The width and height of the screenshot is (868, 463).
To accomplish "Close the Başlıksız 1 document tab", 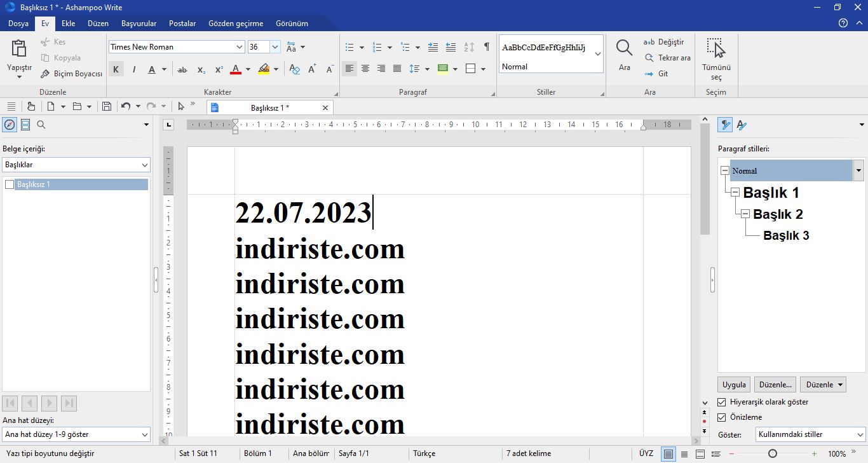I will pyautogui.click(x=326, y=108).
